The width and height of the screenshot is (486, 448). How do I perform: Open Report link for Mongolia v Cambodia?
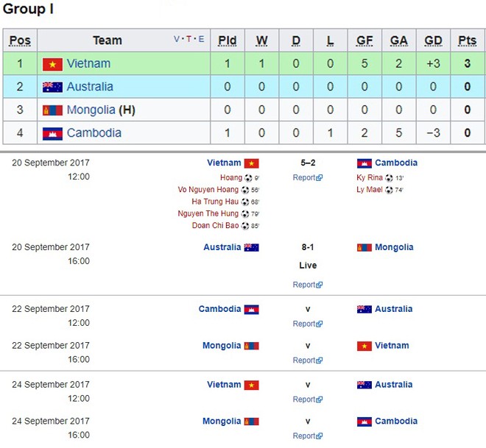308,436
